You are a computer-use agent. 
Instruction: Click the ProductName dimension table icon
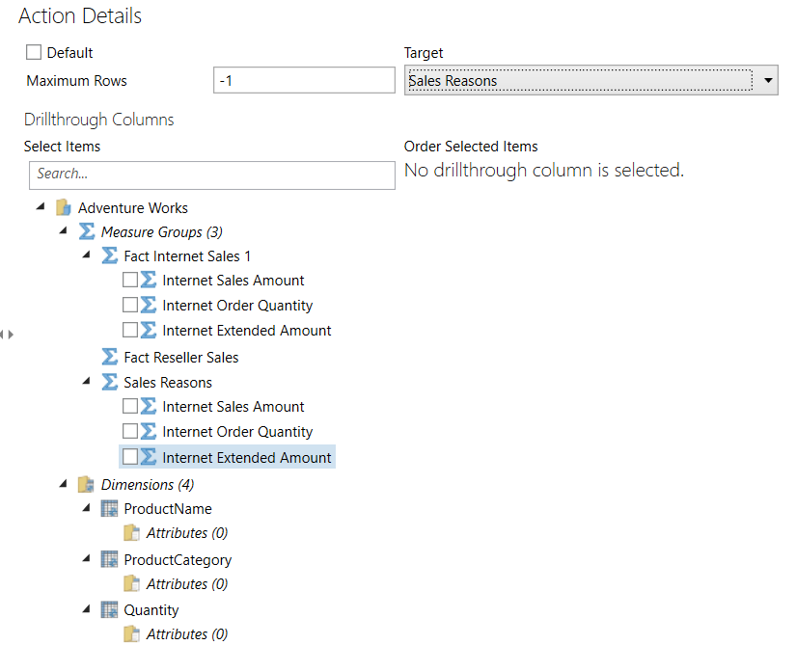click(x=110, y=508)
